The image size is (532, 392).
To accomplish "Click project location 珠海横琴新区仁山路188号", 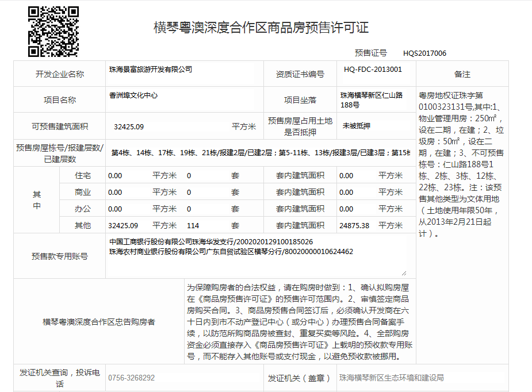I will pyautogui.click(x=373, y=100).
